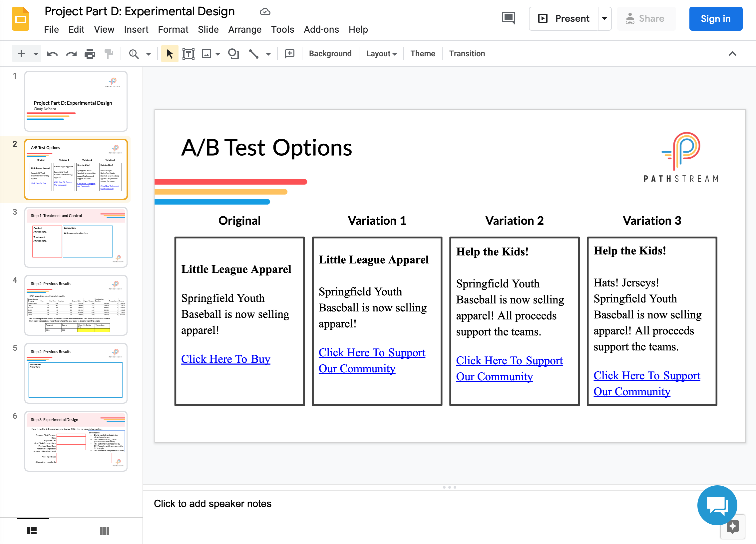756x544 pixels.
Task: Select slide 1 title thumbnail
Action: [x=76, y=101]
